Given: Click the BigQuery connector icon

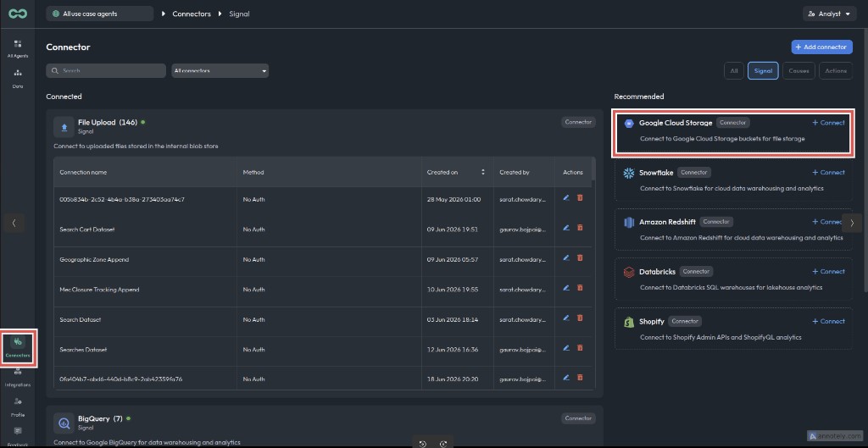Looking at the screenshot, I should tap(64, 423).
